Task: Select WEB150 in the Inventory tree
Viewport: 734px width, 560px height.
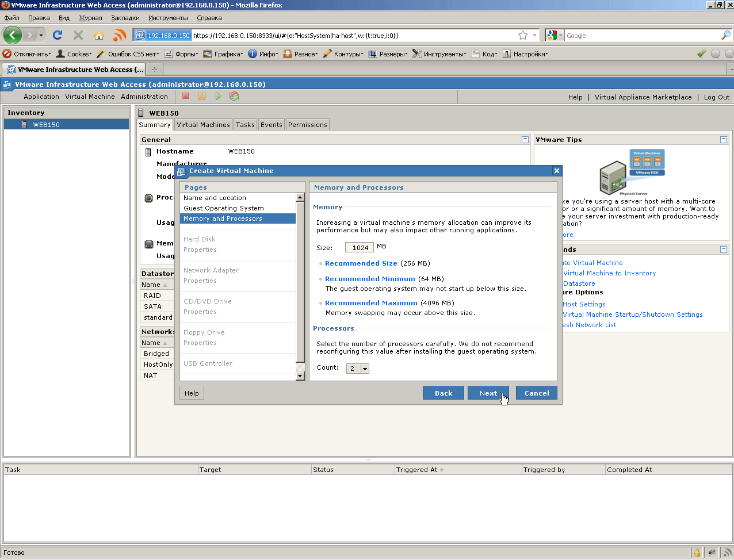Action: pos(67,125)
